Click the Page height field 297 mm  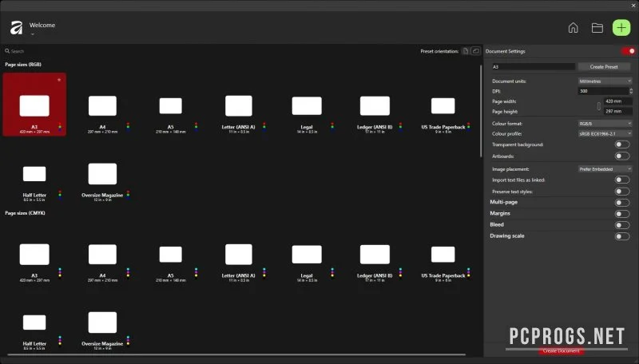(618, 111)
